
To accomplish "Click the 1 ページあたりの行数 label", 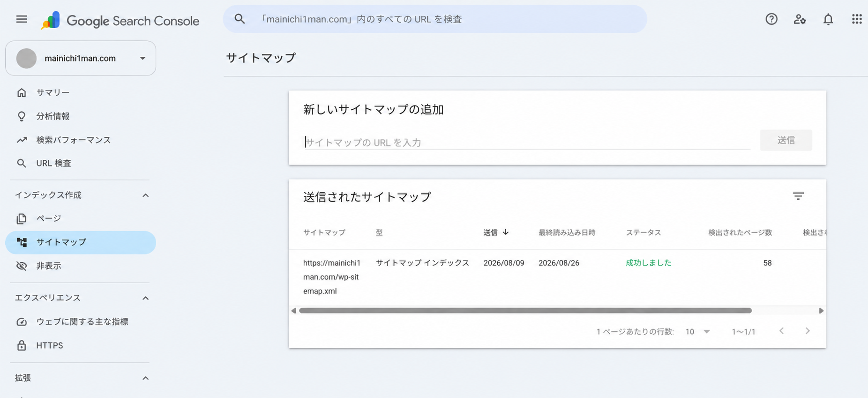I will (x=635, y=332).
